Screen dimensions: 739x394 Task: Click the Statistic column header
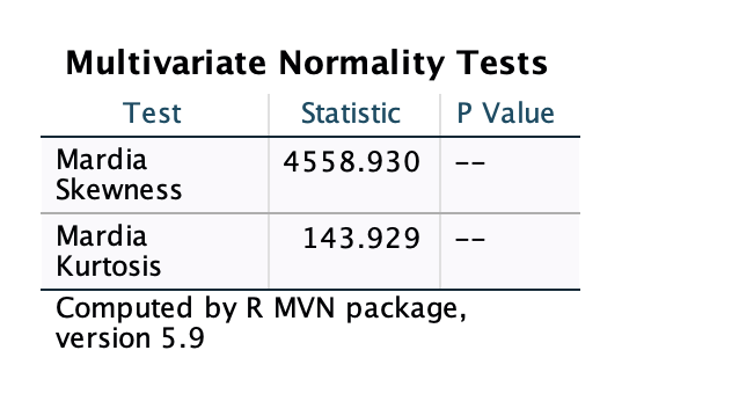[351, 114]
